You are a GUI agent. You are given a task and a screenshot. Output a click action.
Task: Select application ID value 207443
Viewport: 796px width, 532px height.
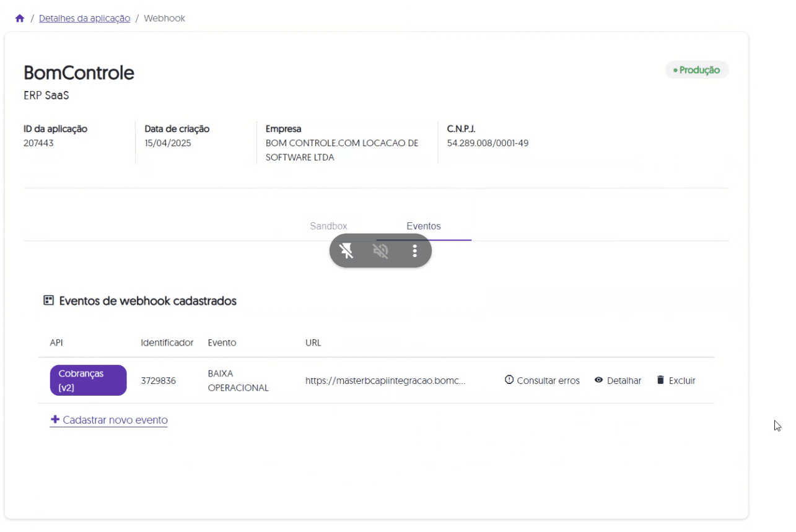click(38, 143)
